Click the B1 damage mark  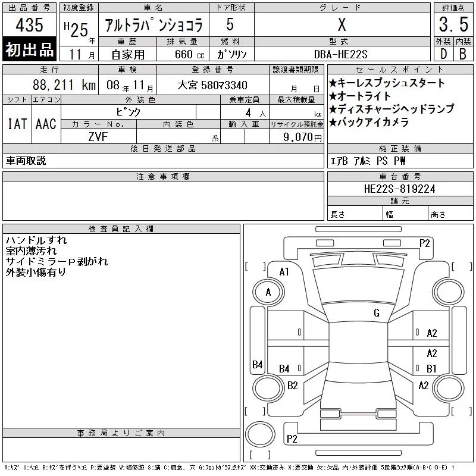431,368
